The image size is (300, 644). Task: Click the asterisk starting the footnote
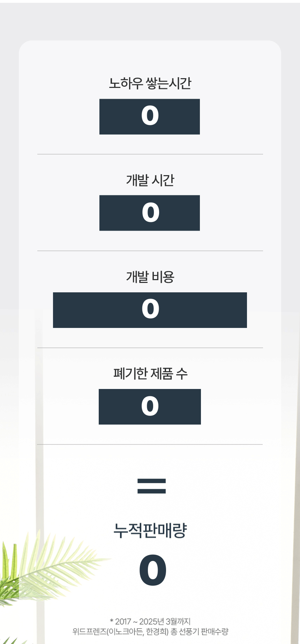click(x=112, y=621)
